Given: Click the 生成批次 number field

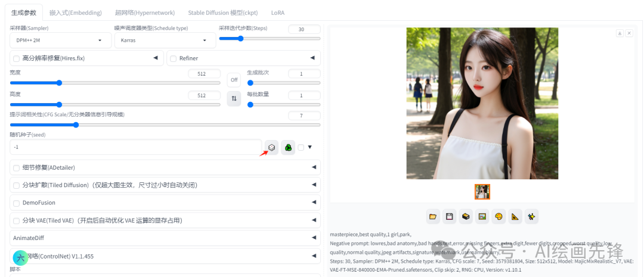Looking at the screenshot, I should click(304, 74).
